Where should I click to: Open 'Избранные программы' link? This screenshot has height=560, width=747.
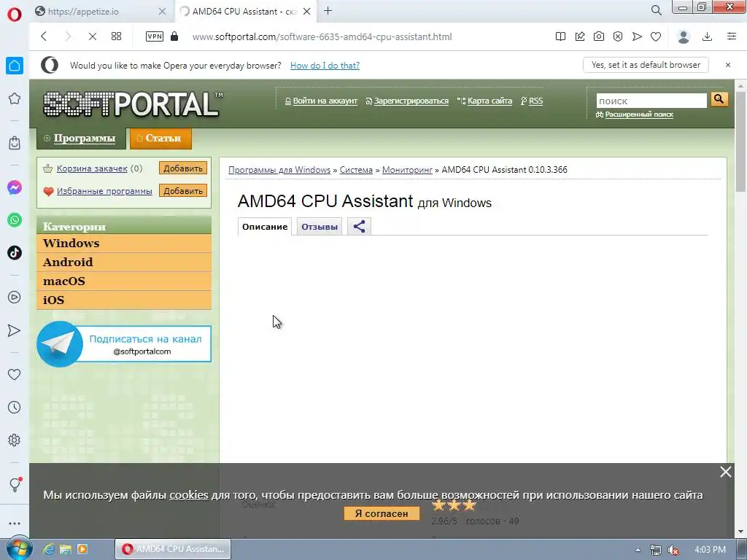tap(104, 191)
